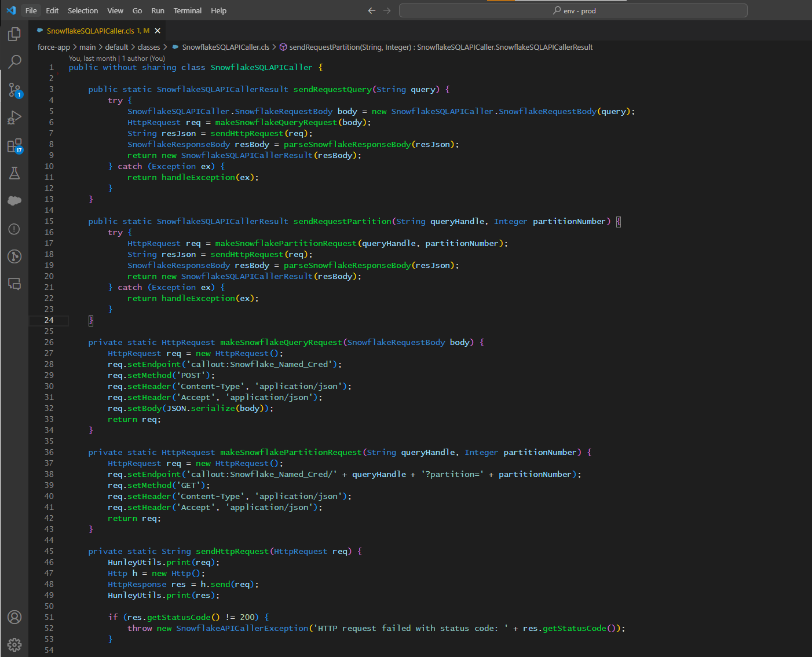Open the Problems exclamation icon in sidebar
812x657 pixels.
(x=14, y=229)
